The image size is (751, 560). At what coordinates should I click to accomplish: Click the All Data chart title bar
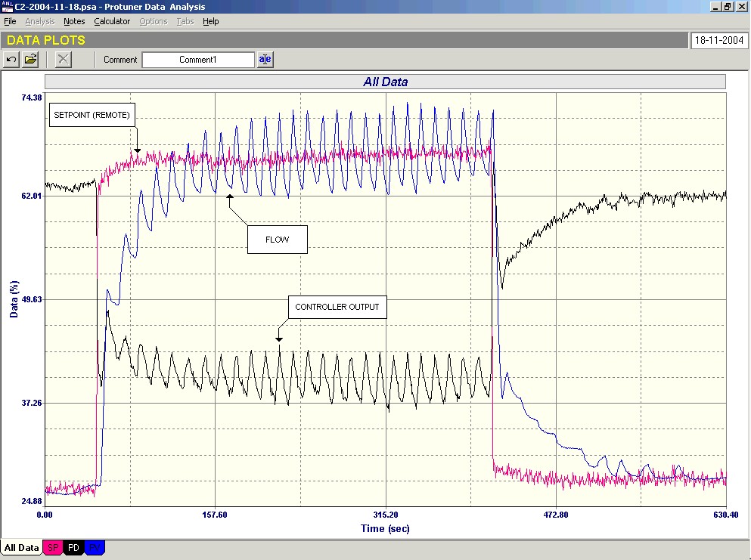[x=385, y=82]
